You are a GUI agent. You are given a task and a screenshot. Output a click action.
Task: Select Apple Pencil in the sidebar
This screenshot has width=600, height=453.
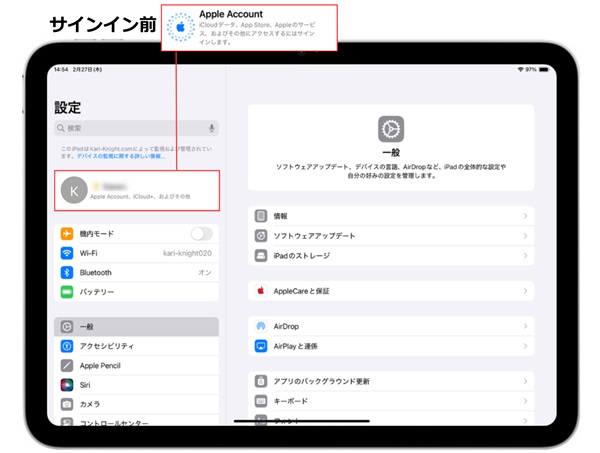(x=137, y=365)
